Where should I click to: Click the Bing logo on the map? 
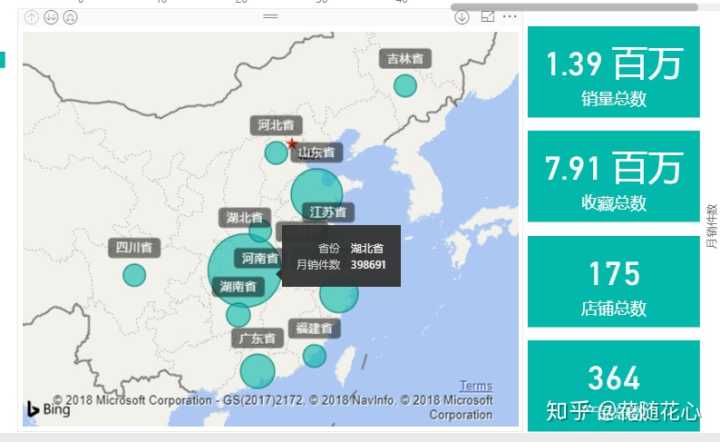coord(48,408)
